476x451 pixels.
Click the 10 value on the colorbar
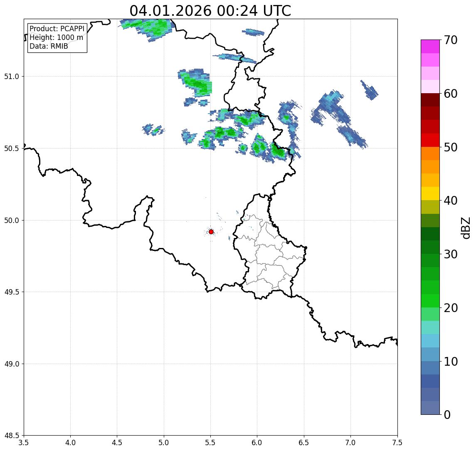tap(451, 362)
